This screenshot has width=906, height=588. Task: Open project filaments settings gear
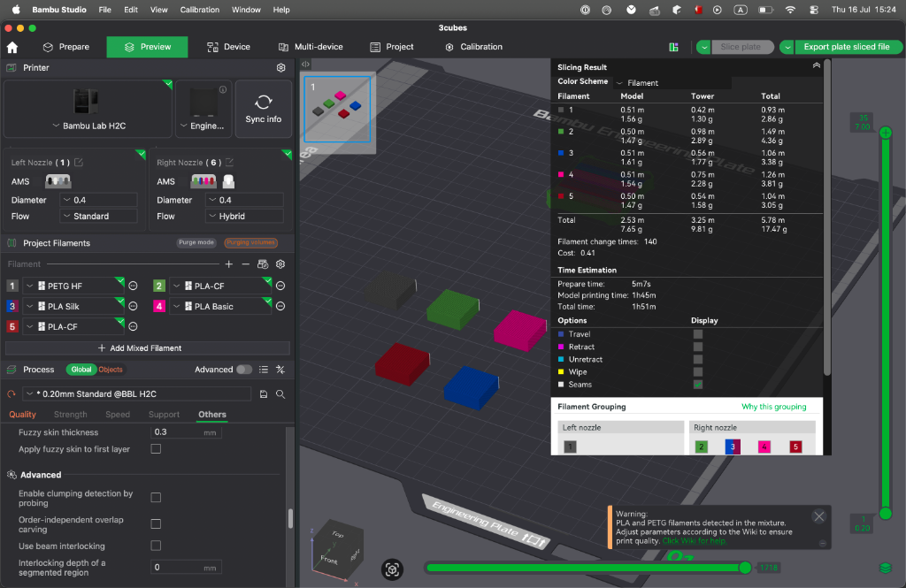pos(280,264)
